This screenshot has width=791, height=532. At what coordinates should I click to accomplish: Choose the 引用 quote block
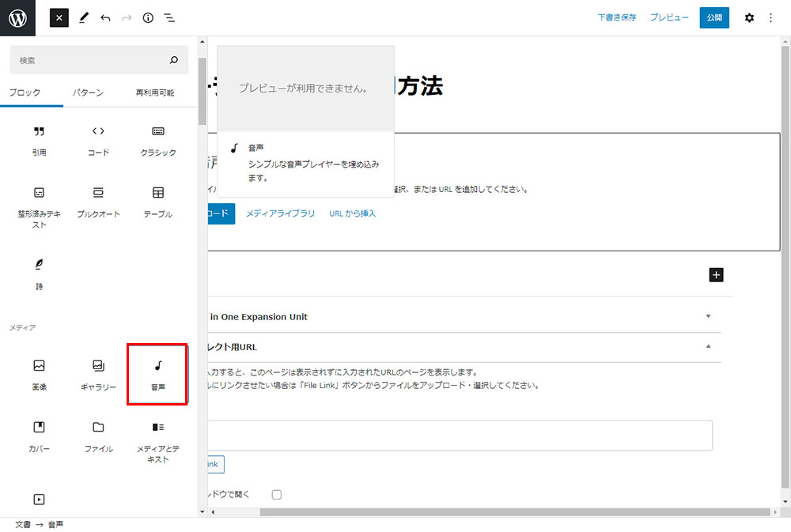point(39,139)
